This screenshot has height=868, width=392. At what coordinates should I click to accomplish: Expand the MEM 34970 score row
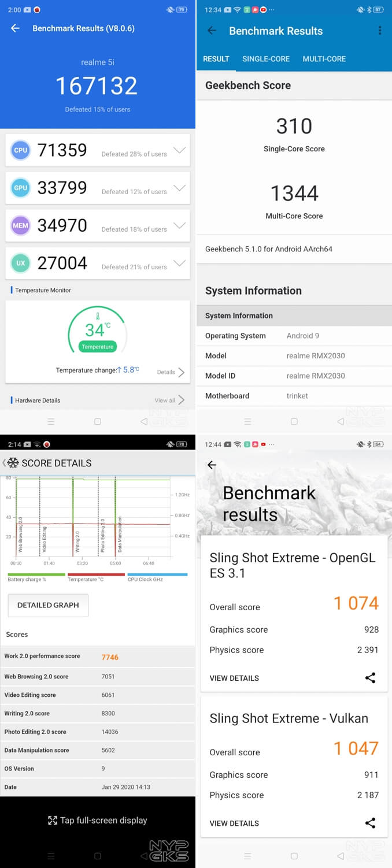point(179,225)
